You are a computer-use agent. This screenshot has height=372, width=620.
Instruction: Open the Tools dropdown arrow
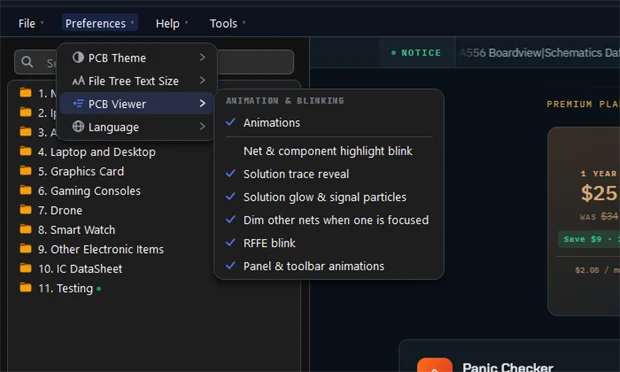tap(244, 23)
